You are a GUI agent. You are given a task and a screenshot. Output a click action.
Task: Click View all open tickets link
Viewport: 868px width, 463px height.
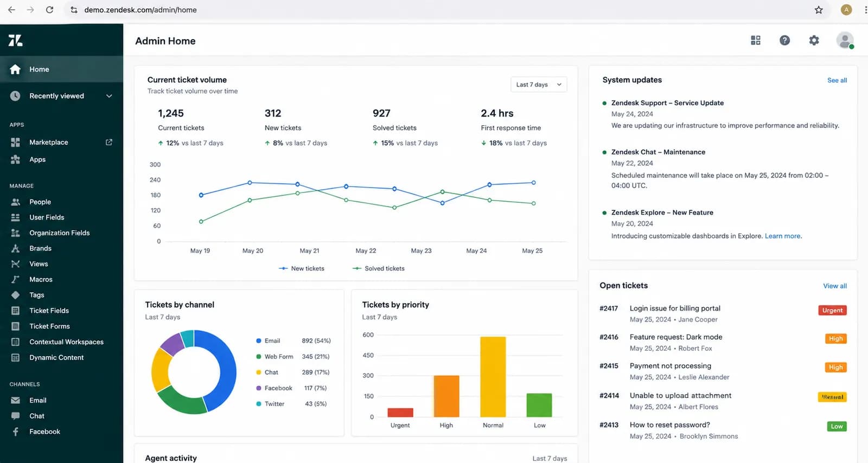point(835,286)
